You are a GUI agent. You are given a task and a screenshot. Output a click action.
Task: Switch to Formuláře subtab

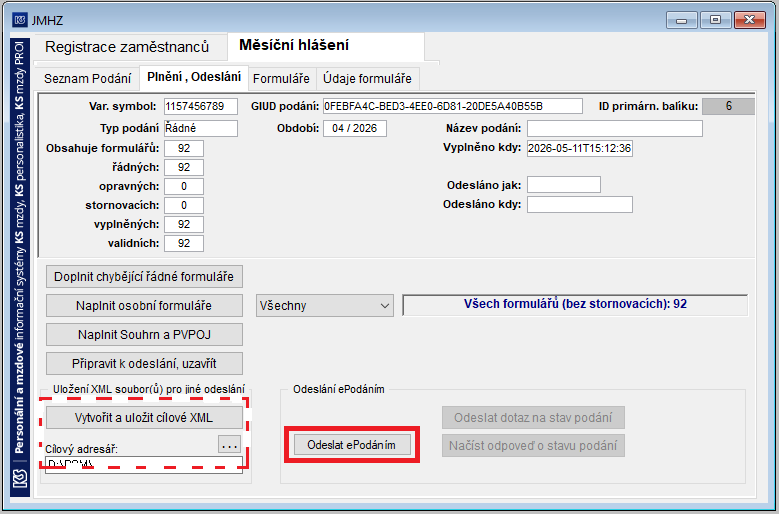tap(281, 79)
